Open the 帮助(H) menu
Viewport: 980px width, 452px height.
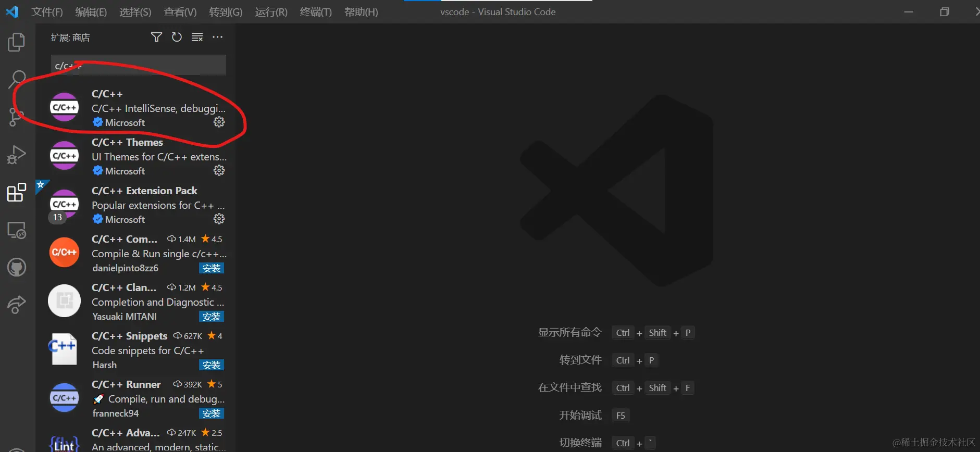click(x=361, y=12)
